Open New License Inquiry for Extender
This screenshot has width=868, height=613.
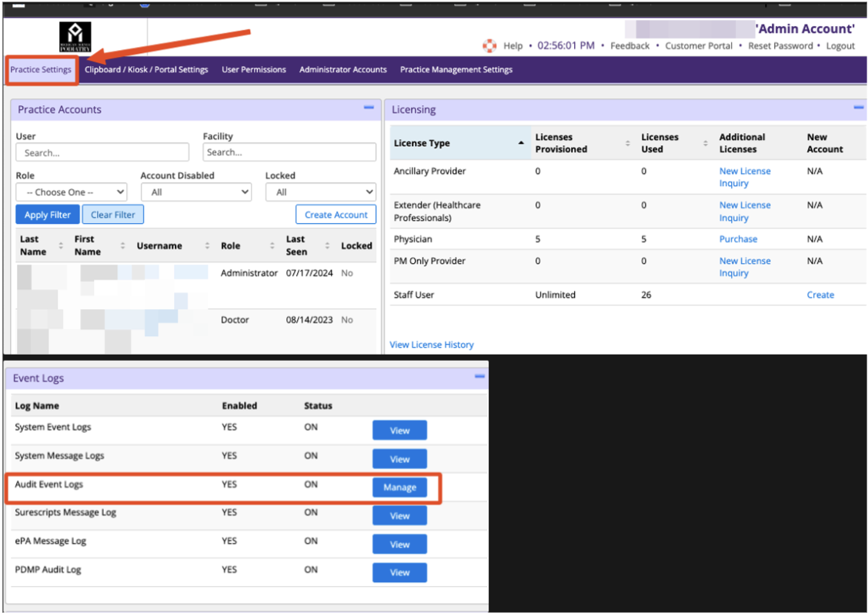(x=745, y=212)
